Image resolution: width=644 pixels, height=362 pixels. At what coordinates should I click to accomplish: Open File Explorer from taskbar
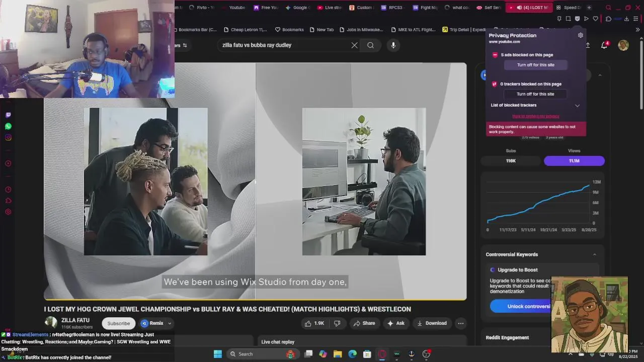(x=338, y=354)
